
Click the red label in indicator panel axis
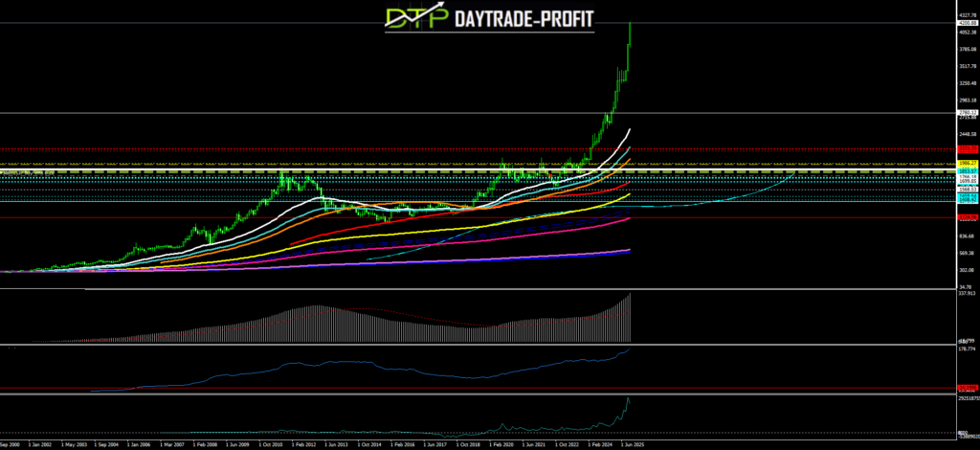(966, 385)
